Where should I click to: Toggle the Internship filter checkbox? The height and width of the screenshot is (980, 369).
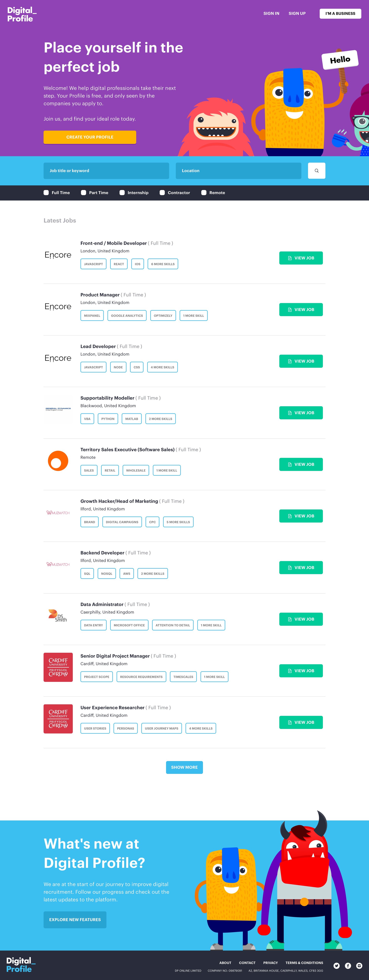coord(122,193)
